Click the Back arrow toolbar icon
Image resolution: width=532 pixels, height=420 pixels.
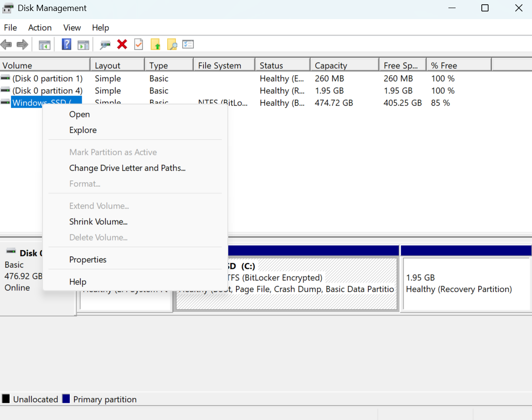[x=6, y=45]
